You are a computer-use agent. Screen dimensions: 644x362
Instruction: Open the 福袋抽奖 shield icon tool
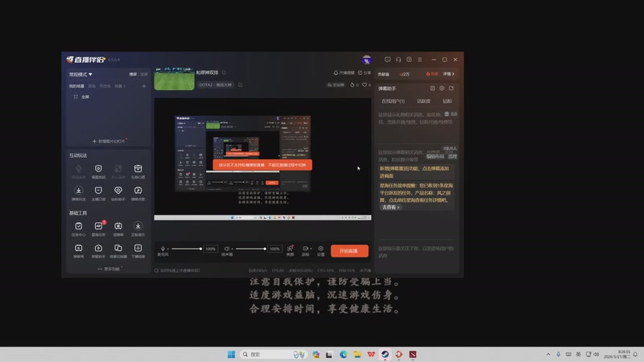tap(98, 169)
